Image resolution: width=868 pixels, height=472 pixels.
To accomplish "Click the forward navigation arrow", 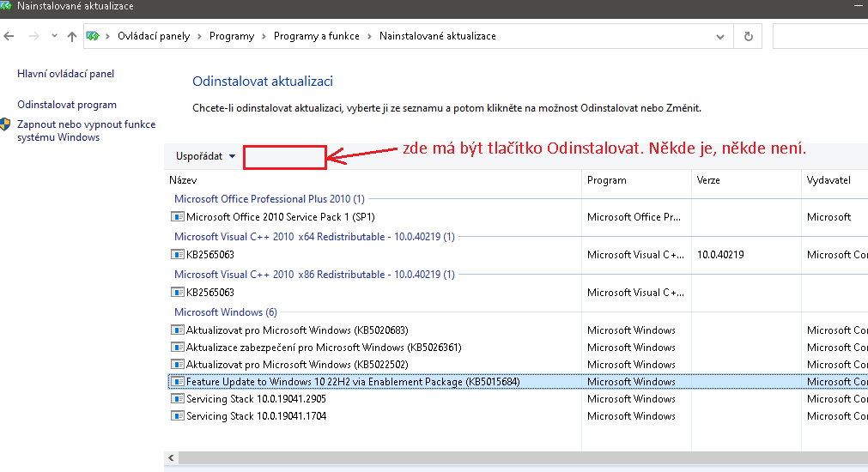I will 33,36.
